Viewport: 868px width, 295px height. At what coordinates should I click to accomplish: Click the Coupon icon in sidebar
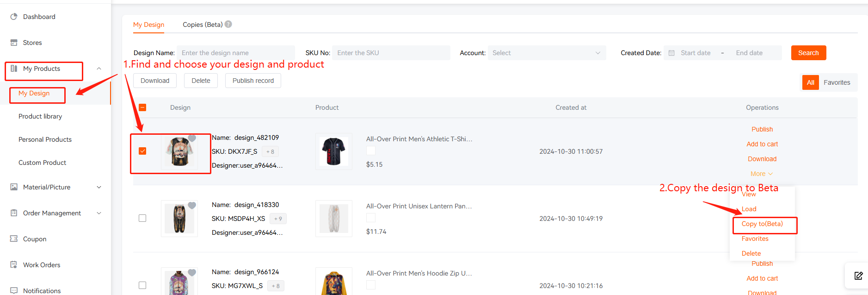pos(14,239)
